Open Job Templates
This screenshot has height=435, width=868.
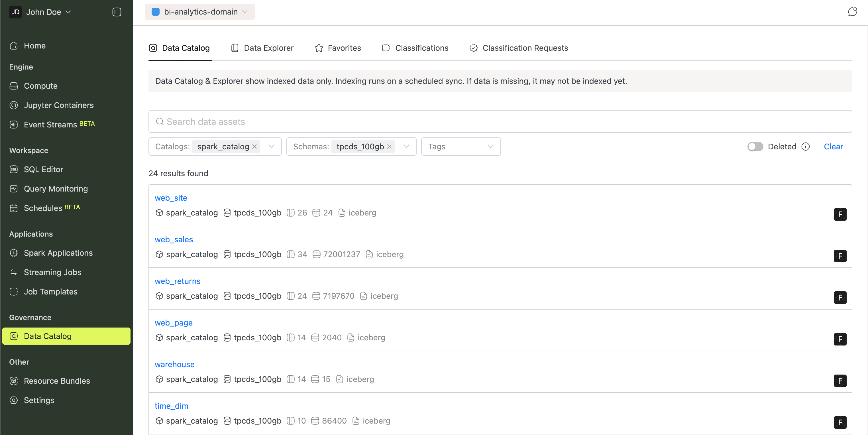(50, 291)
